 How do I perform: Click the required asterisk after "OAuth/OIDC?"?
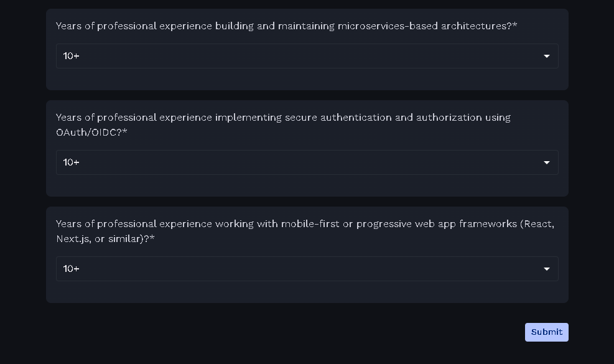click(125, 132)
